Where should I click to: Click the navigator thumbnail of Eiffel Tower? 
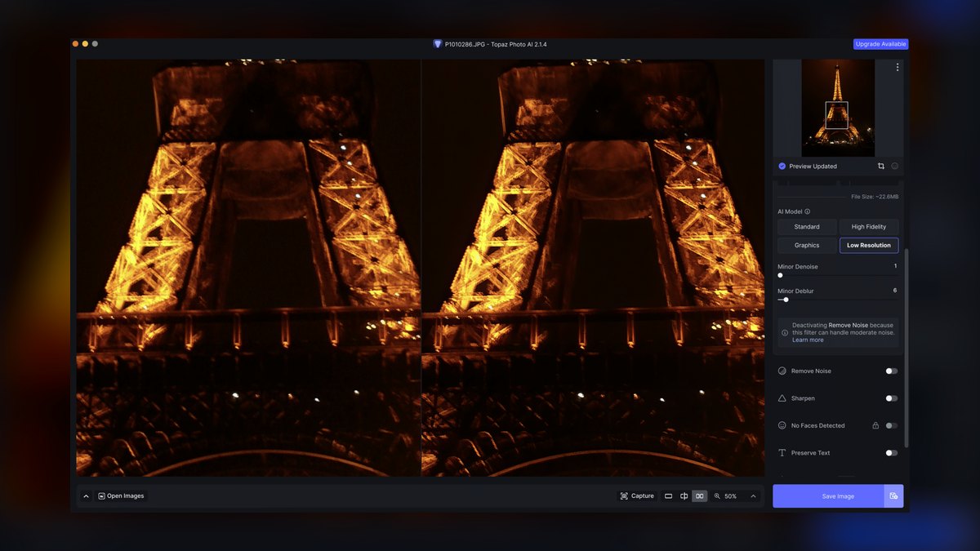(x=838, y=108)
